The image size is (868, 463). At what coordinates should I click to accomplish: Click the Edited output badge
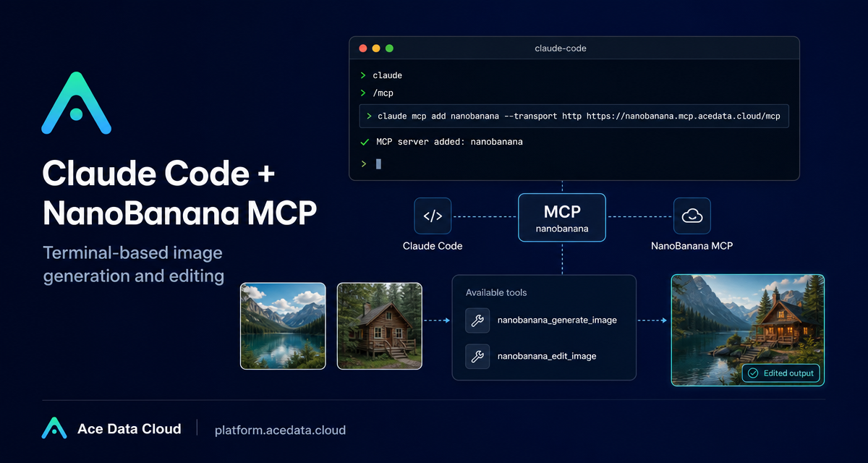click(x=781, y=373)
